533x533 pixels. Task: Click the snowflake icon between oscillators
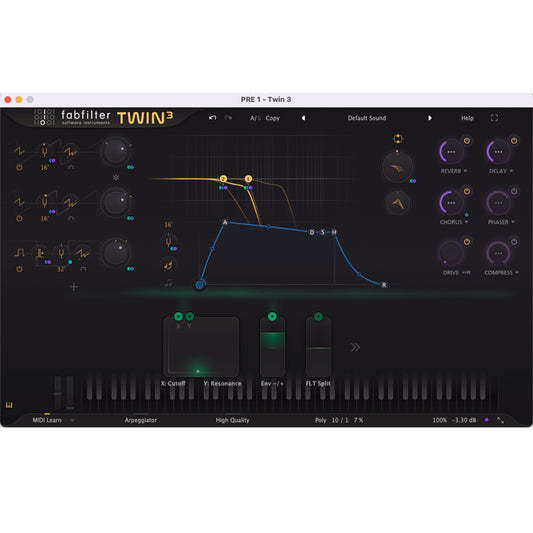click(116, 177)
